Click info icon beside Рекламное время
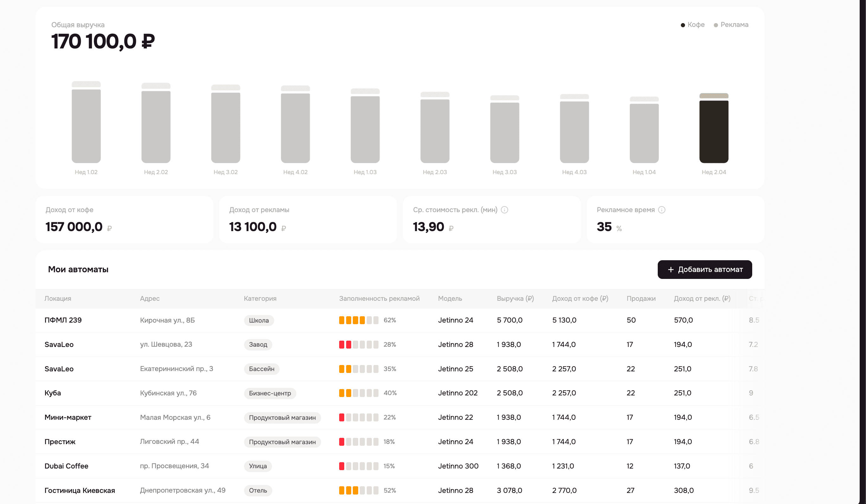 pyautogui.click(x=662, y=210)
